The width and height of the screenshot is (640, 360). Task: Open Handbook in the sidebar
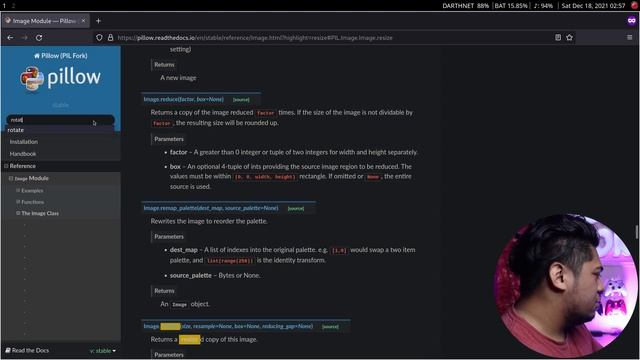(23, 154)
